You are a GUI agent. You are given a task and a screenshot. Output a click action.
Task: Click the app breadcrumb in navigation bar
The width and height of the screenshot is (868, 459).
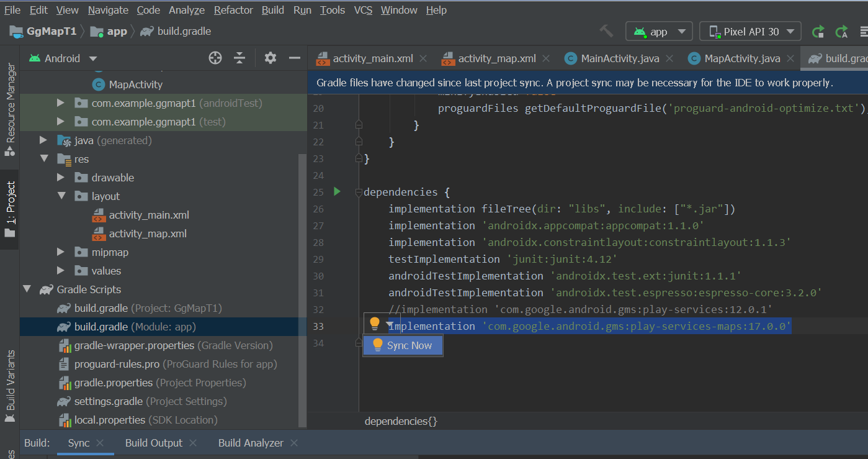[109, 31]
